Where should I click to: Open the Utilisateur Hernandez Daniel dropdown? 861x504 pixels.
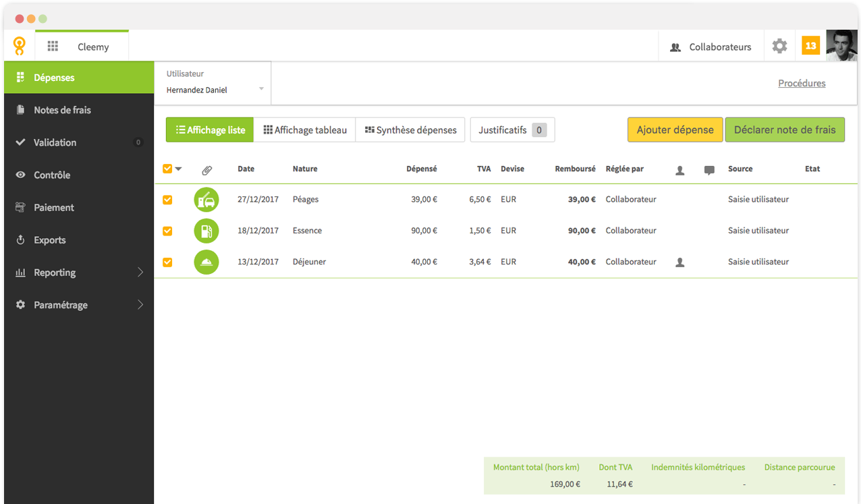click(x=213, y=83)
